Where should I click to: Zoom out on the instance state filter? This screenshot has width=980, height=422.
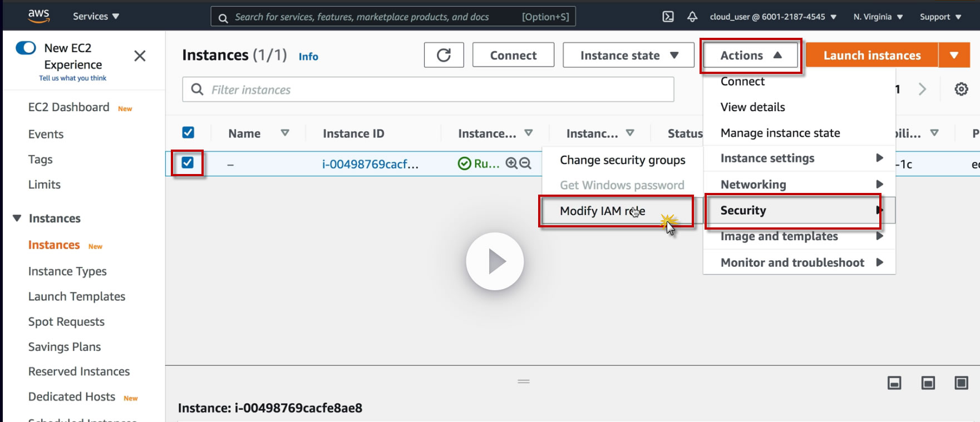[x=525, y=163]
